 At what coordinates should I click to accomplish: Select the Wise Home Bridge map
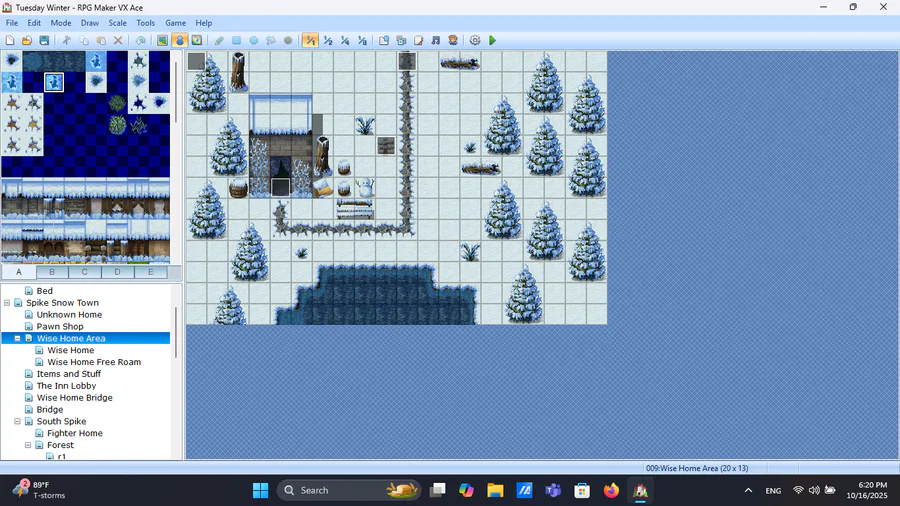74,398
